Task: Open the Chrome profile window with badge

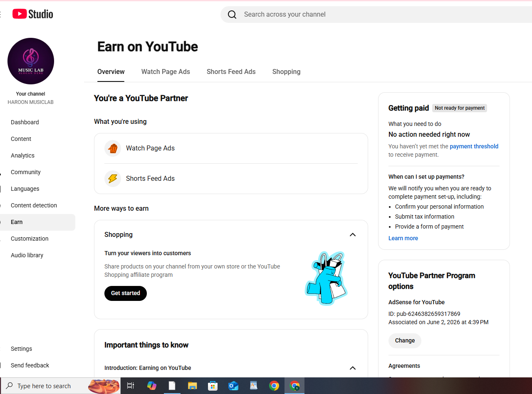Action: (294, 386)
